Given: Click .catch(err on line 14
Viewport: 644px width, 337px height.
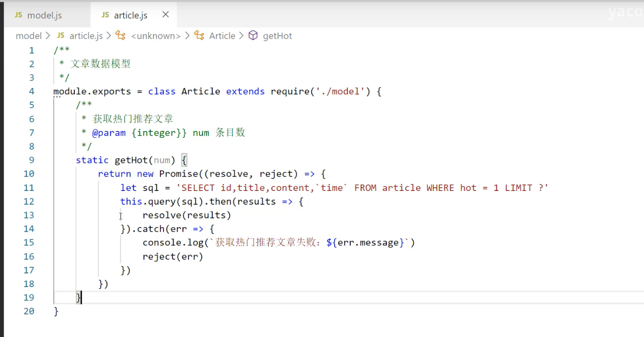Looking at the screenshot, I should pyautogui.click(x=159, y=229).
